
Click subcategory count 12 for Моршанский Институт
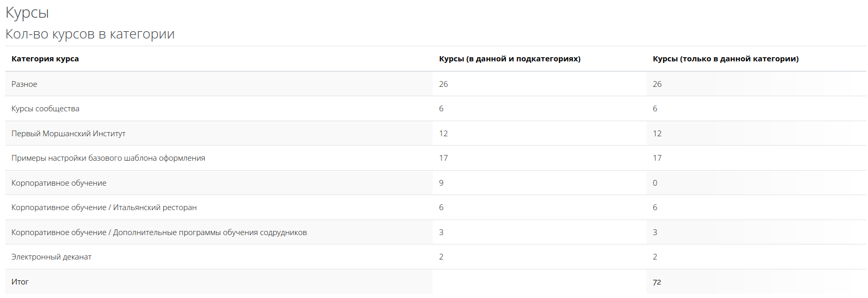point(443,134)
